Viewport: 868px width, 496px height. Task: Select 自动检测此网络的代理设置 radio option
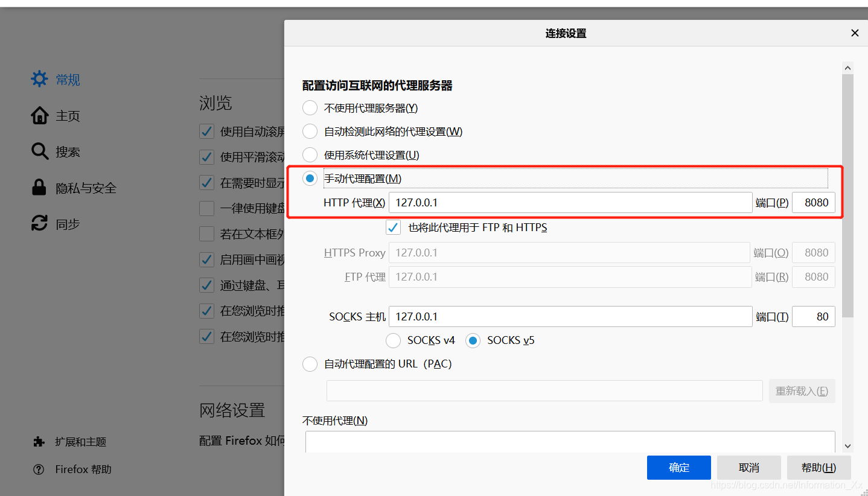tap(310, 132)
